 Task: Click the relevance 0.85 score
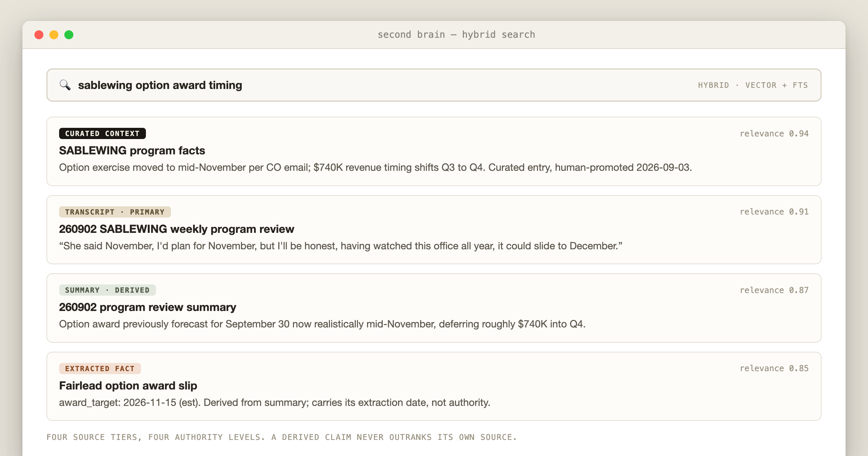click(x=774, y=368)
